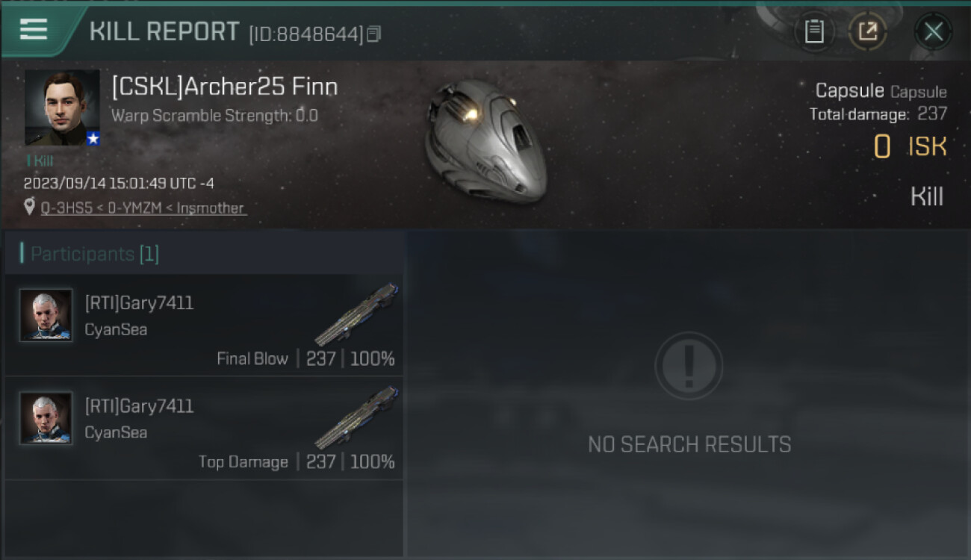Select the Top Damage participant portrait
This screenshot has width=971, height=560.
[x=46, y=418]
